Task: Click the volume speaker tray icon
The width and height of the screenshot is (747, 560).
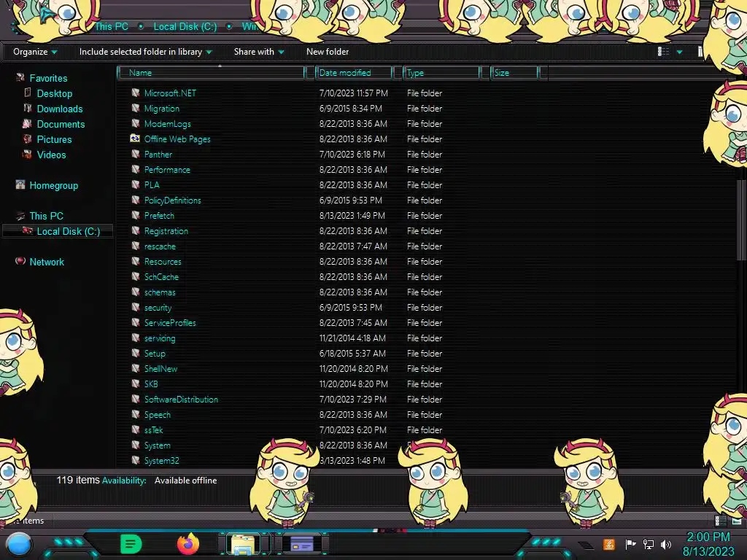Action: [x=665, y=544]
